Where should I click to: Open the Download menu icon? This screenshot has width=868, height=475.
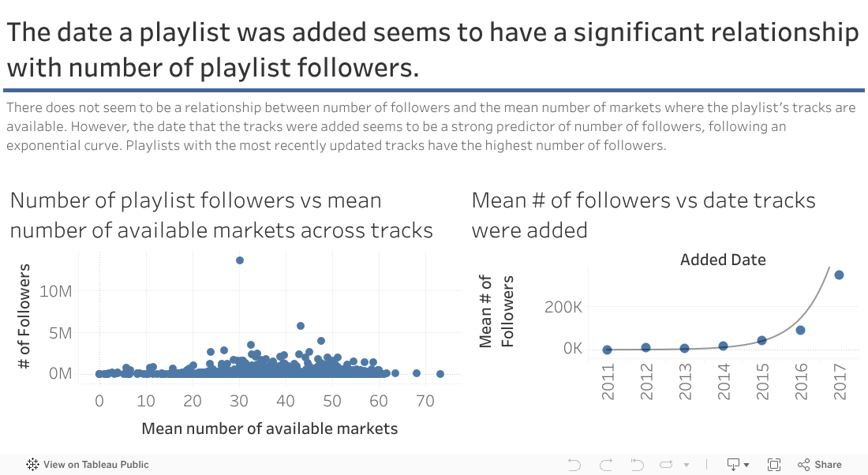[733, 465]
